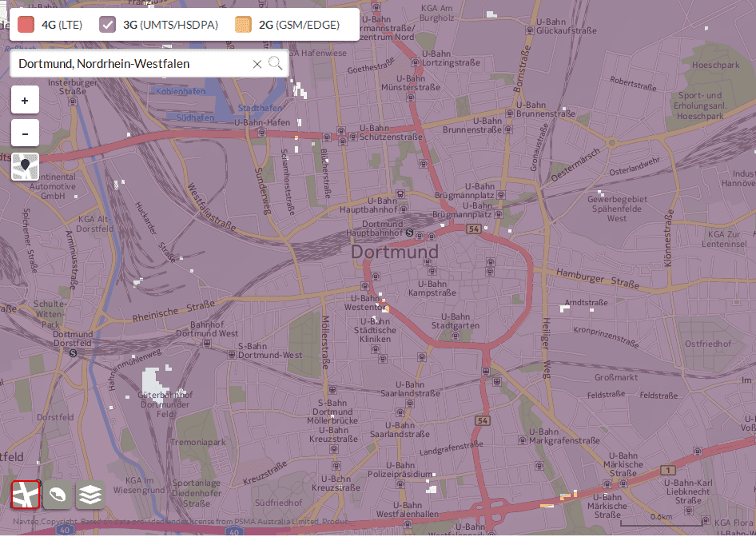The height and width of the screenshot is (537, 756).
Task: Click the Dortmund Hauptbahnhof S-Bahn station icon
Action: click(409, 233)
